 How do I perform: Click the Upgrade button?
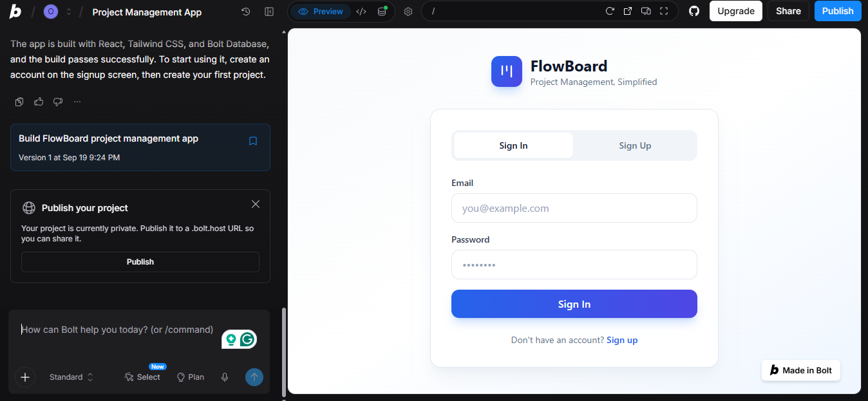point(736,11)
